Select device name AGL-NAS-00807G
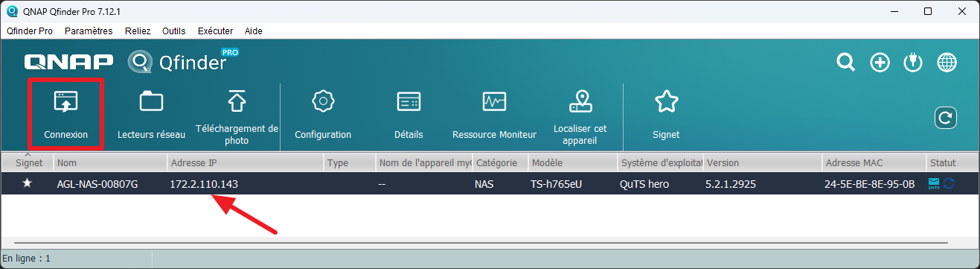 [x=97, y=183]
